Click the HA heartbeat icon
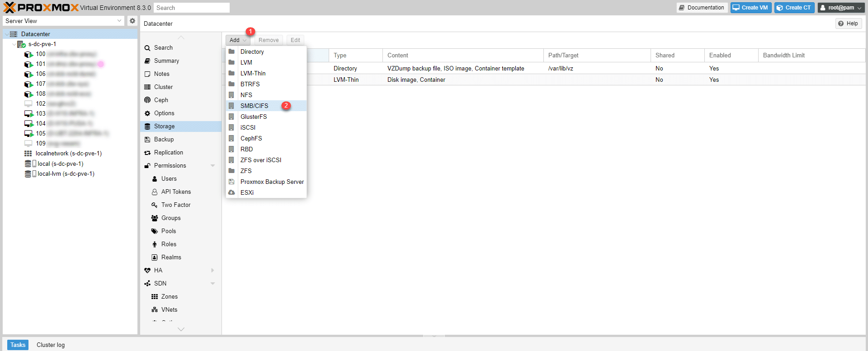This screenshot has width=868, height=351. pos(147,271)
